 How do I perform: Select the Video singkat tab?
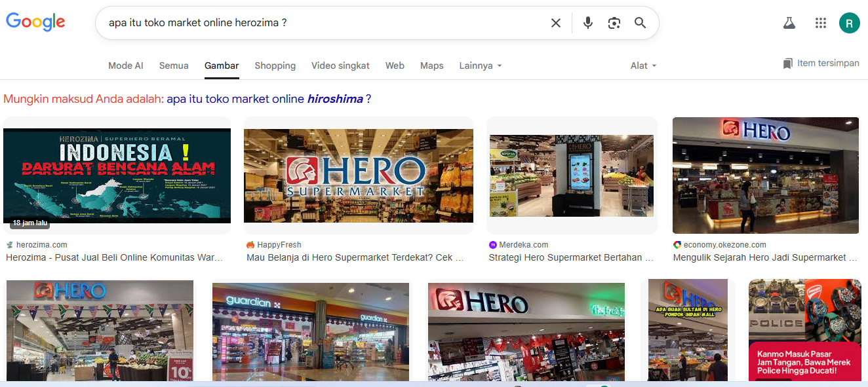click(x=340, y=65)
